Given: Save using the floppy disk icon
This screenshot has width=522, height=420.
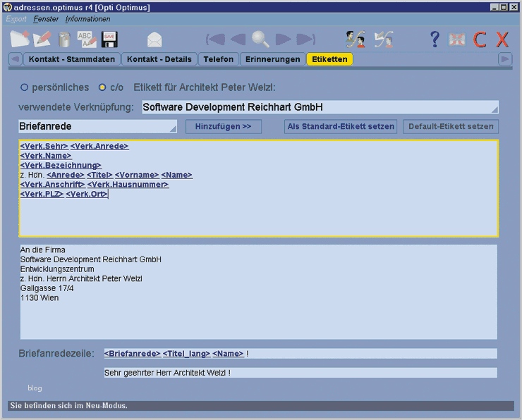Looking at the screenshot, I should click(109, 39).
